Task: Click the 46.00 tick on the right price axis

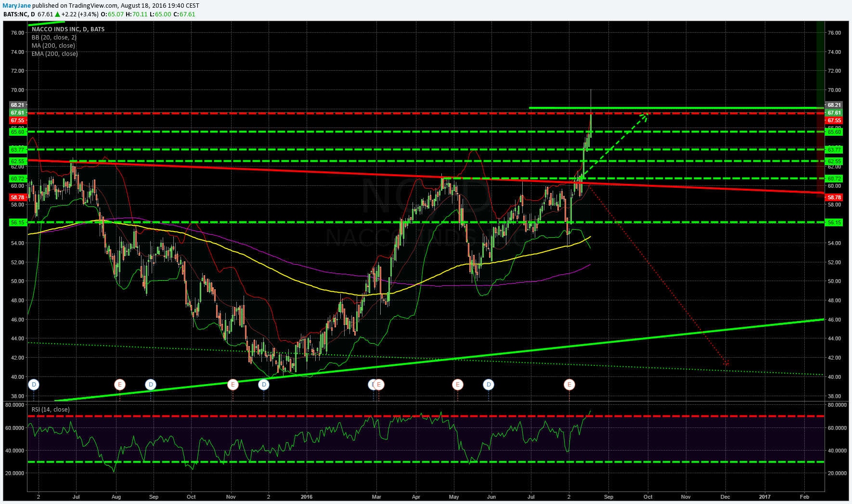Action: click(834, 320)
